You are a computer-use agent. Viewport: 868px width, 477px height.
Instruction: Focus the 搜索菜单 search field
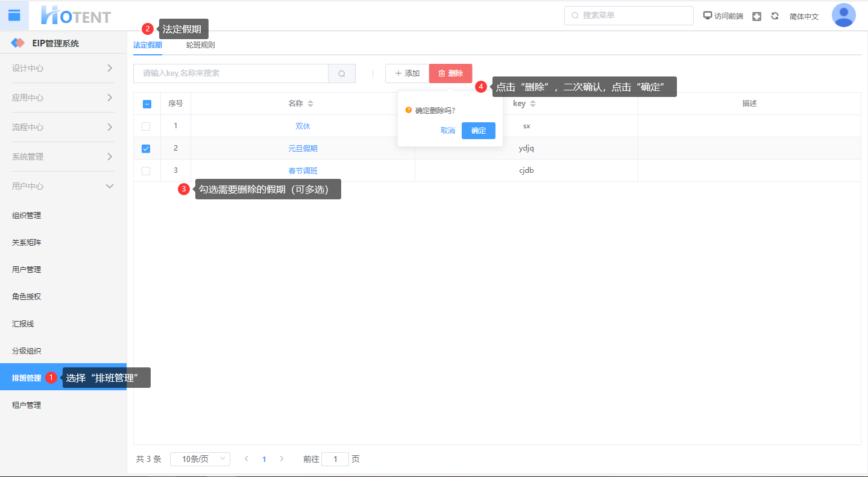click(629, 16)
